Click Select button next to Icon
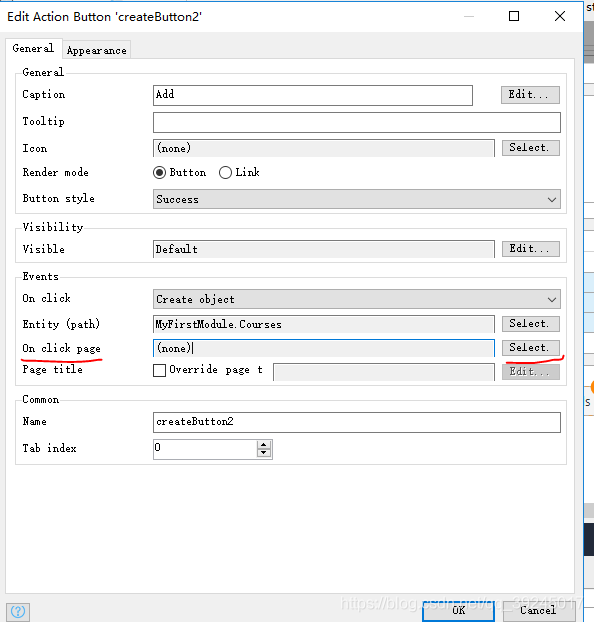The height and width of the screenshot is (622, 594). tap(531, 148)
